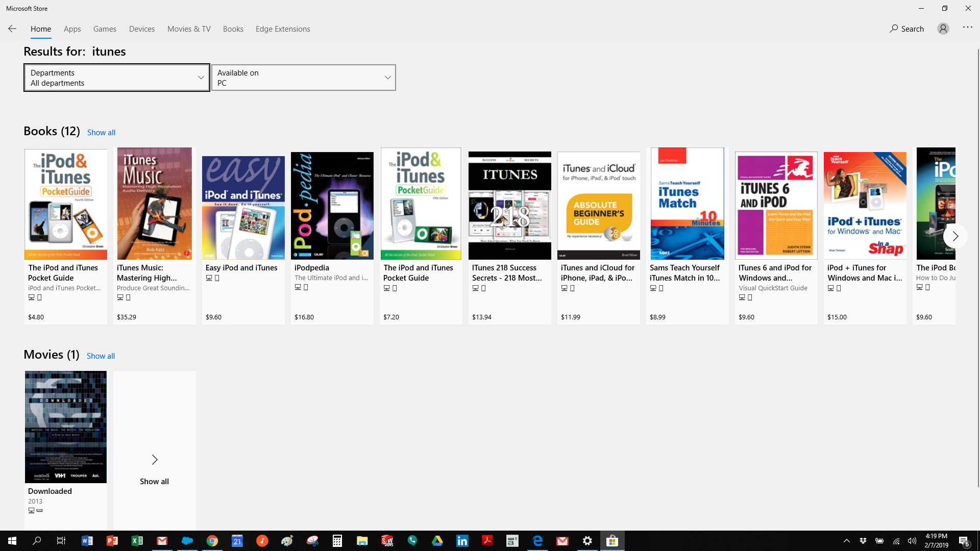Open iPod + iTunes for Windows and Mac book

point(865,236)
